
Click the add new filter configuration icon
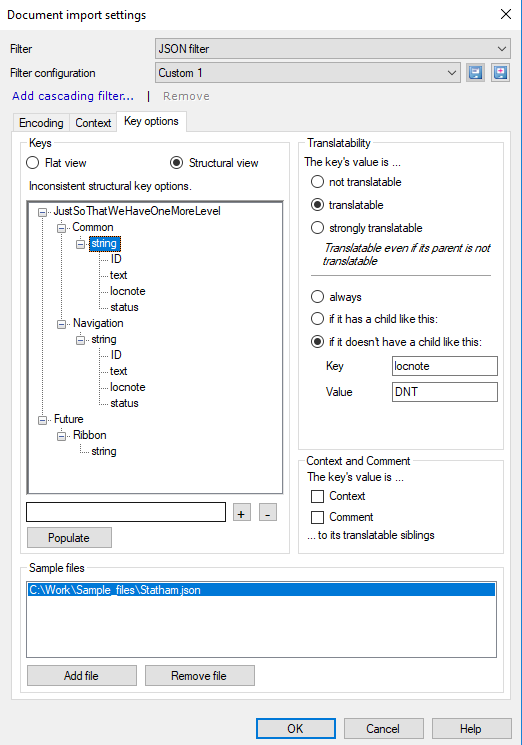click(500, 73)
